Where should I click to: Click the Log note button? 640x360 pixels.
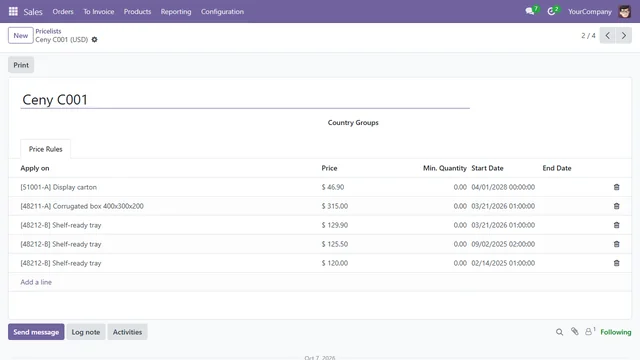pyautogui.click(x=86, y=332)
